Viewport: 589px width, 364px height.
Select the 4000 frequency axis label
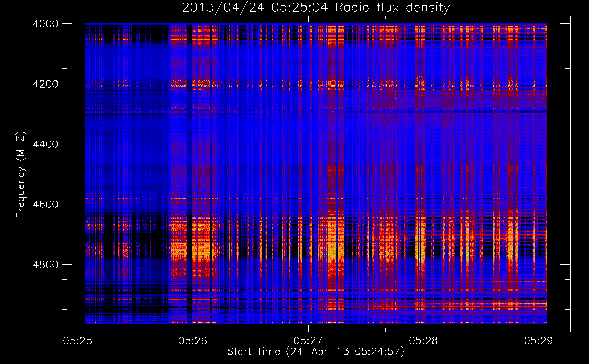46,24
